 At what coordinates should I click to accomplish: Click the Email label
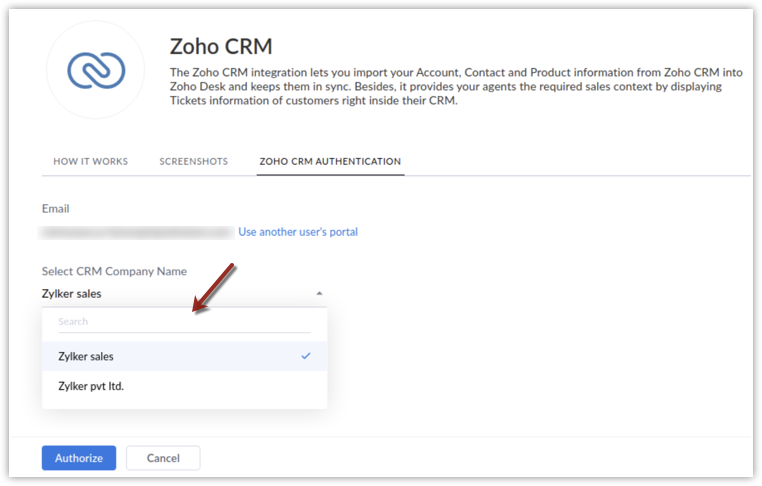55,208
